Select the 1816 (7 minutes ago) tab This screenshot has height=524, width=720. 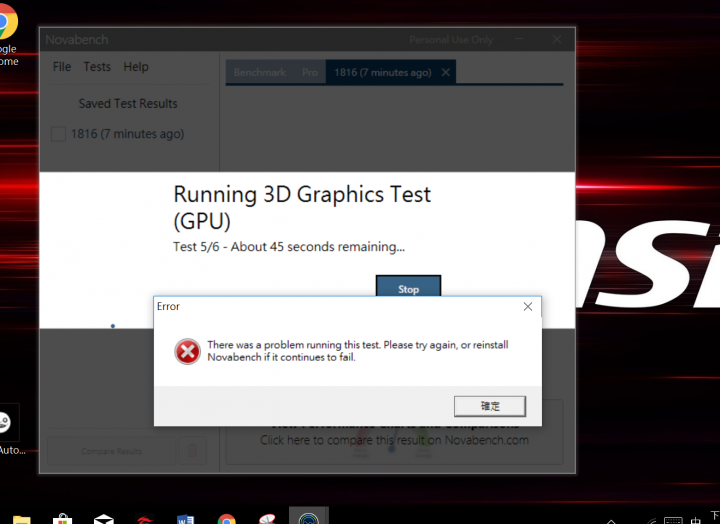382,73
